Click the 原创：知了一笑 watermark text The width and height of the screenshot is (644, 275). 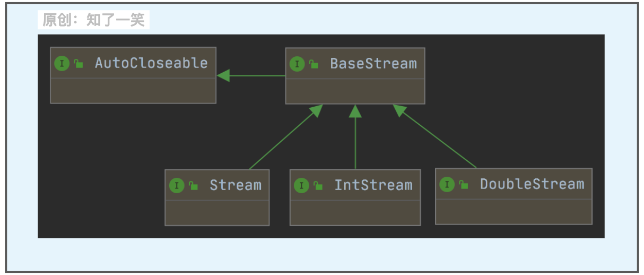coord(93,20)
